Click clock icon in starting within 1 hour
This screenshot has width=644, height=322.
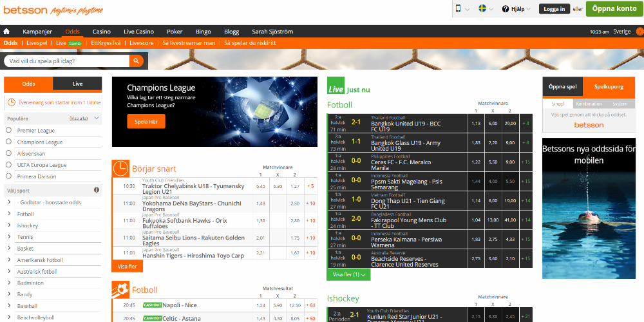12,102
